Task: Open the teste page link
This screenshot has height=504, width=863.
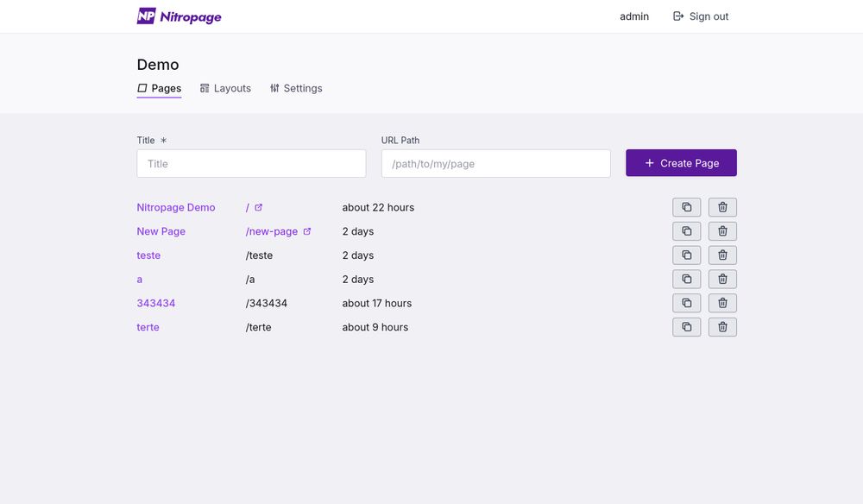Action: pyautogui.click(x=148, y=255)
